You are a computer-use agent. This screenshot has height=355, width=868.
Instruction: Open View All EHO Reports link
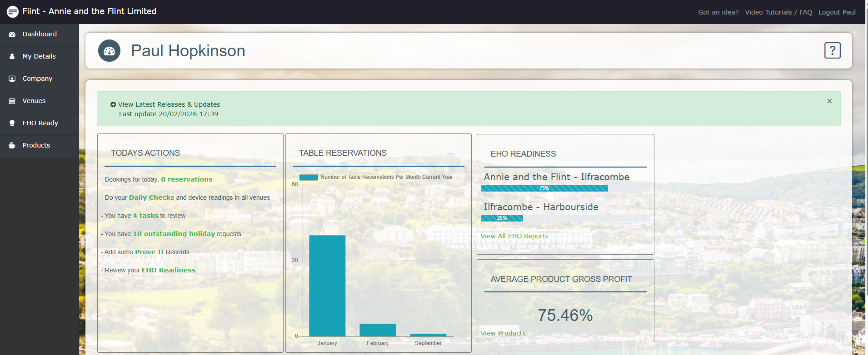pyautogui.click(x=514, y=236)
